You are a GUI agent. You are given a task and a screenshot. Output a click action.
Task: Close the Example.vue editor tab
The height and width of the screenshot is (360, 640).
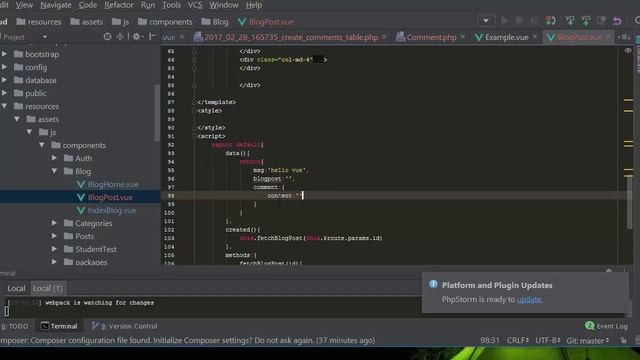click(x=535, y=37)
